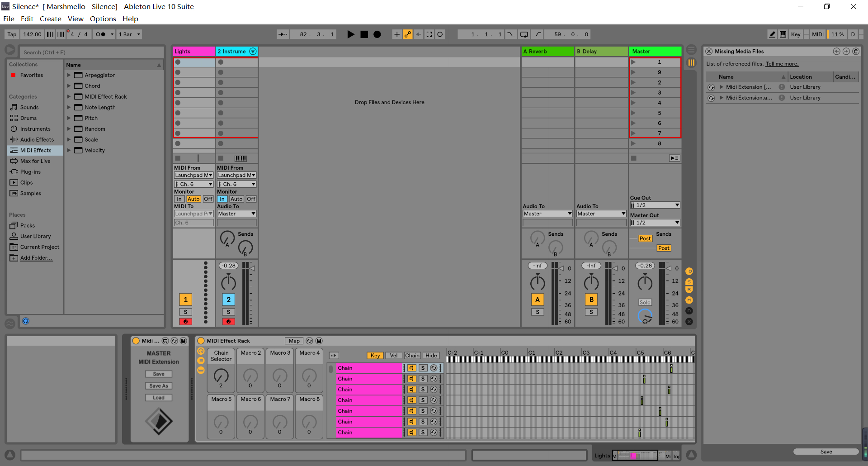This screenshot has height=466, width=868.
Task: Click the Map button in rack header
Action: pos(294,341)
